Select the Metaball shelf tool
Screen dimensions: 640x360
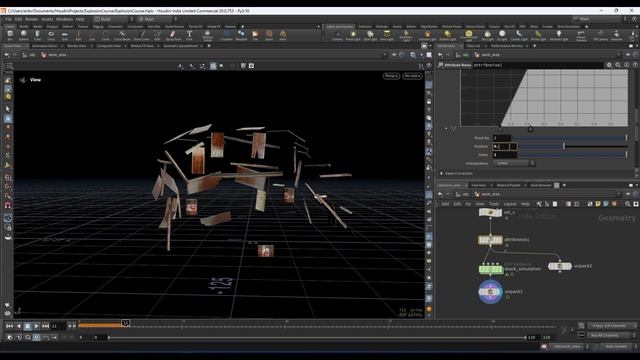pyautogui.click(x=241, y=36)
